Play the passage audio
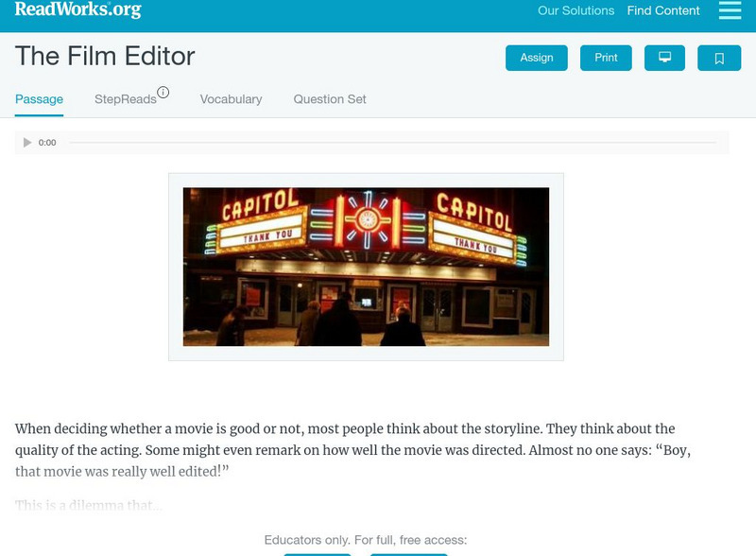Screen dimensions: 756x556 pos(27,143)
